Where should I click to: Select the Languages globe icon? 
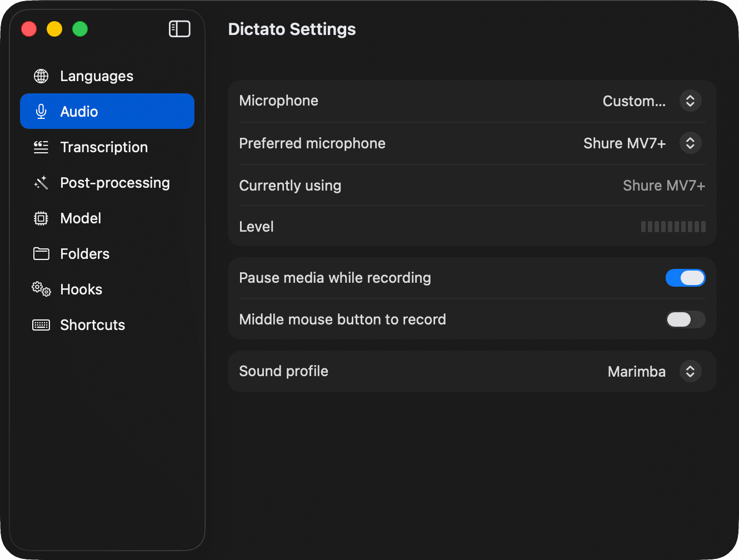(41, 76)
